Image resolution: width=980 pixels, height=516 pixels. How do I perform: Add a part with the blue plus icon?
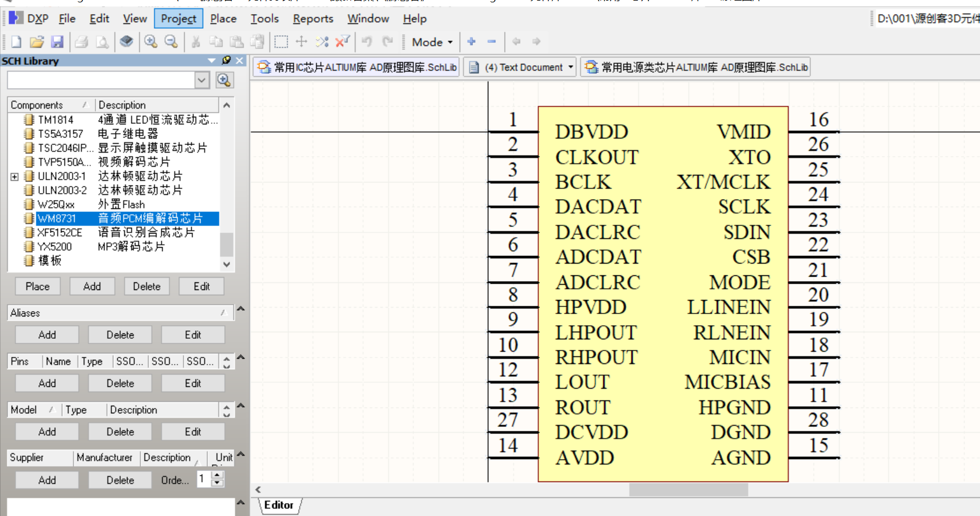point(471,42)
